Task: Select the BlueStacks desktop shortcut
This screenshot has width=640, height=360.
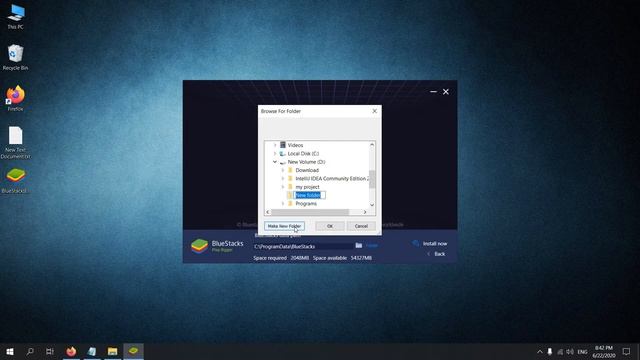Action: coord(15,180)
